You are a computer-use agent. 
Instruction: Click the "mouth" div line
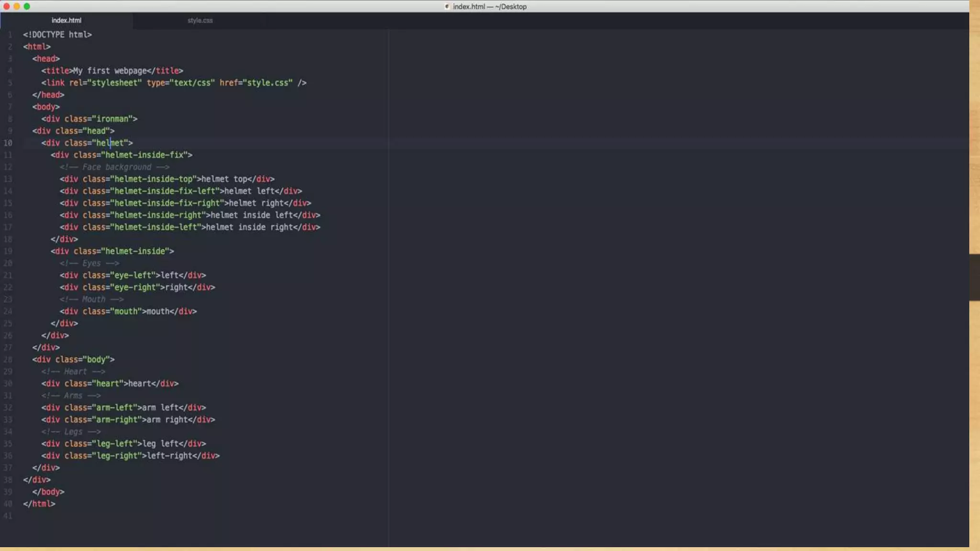pyautogui.click(x=128, y=311)
